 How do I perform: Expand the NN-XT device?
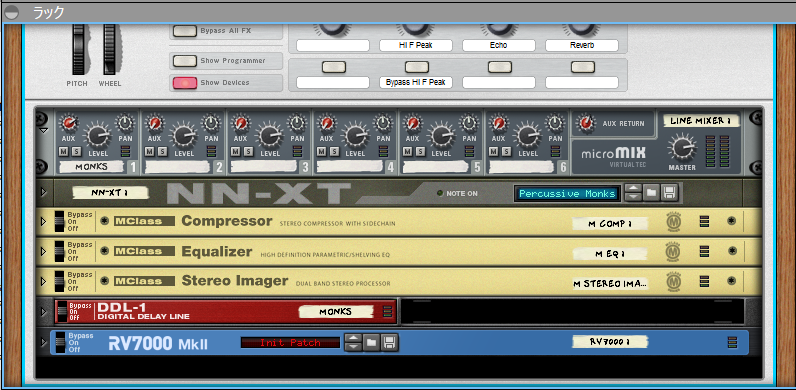point(43,192)
